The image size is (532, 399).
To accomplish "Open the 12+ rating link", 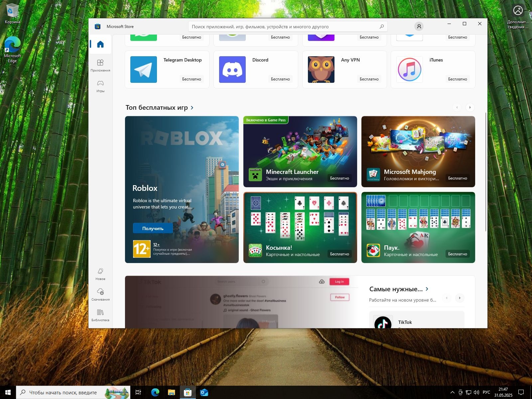I will tap(156, 245).
